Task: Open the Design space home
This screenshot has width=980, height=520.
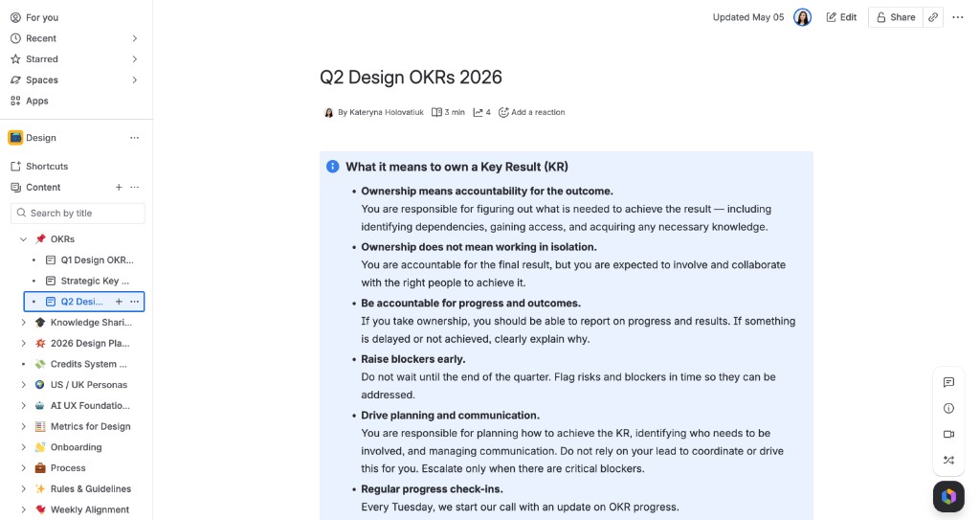Action: [40, 138]
